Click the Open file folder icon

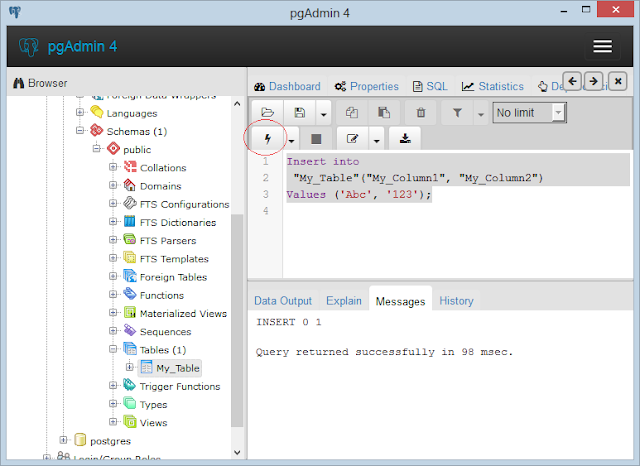click(x=267, y=113)
